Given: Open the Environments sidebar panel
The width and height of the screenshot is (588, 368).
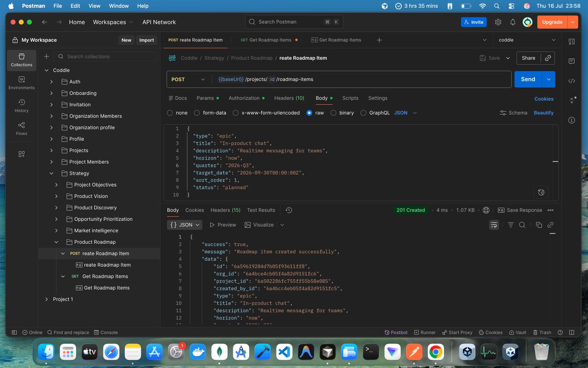Looking at the screenshot, I should point(22,82).
